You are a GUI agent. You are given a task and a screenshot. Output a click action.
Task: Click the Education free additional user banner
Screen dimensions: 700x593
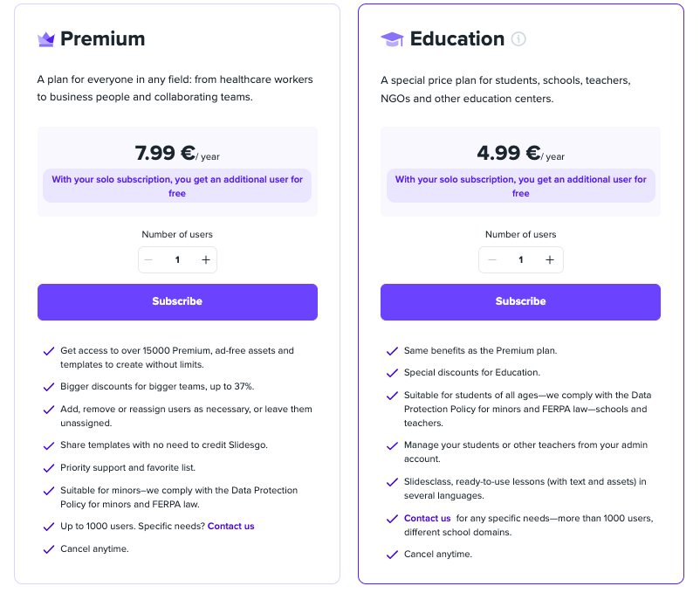(520, 186)
